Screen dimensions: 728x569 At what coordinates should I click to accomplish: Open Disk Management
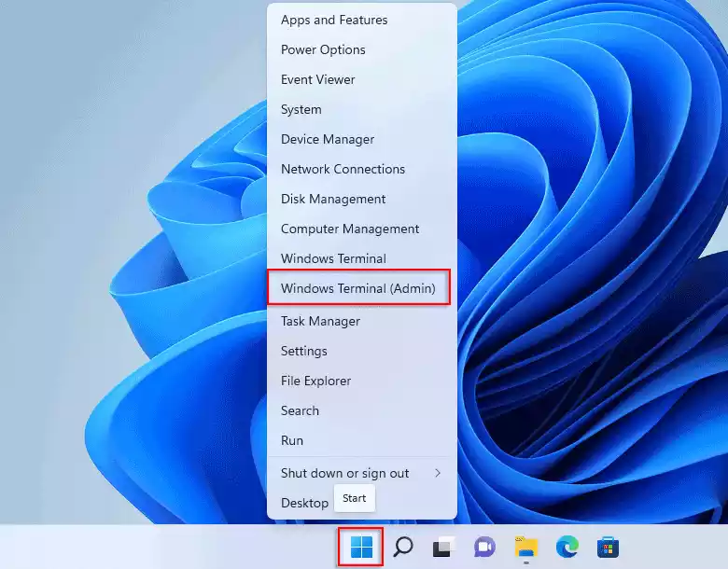pyautogui.click(x=333, y=199)
